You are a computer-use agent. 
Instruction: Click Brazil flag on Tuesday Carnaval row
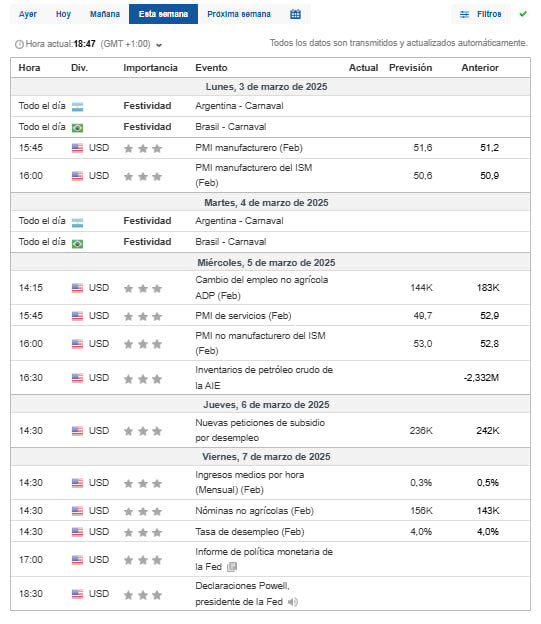(x=78, y=243)
